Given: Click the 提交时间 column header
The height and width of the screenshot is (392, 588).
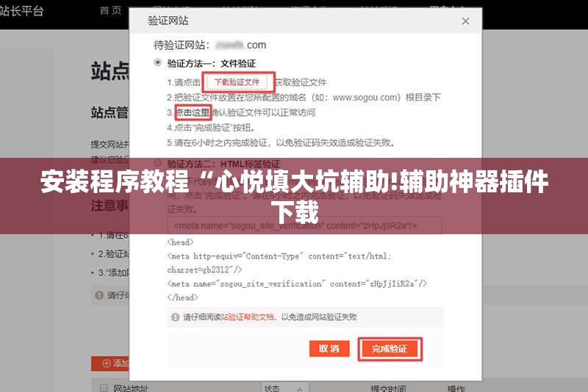Looking at the screenshot, I should tap(388, 388).
